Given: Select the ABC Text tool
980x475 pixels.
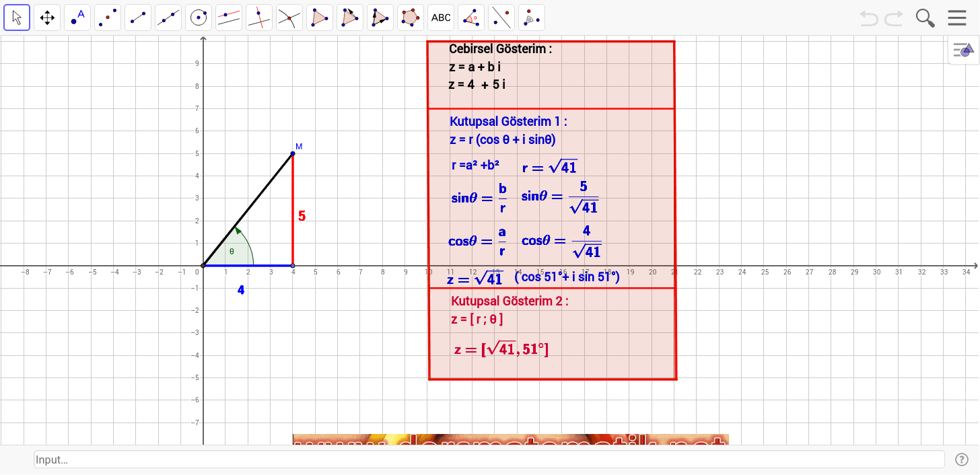Looking at the screenshot, I should point(441,17).
